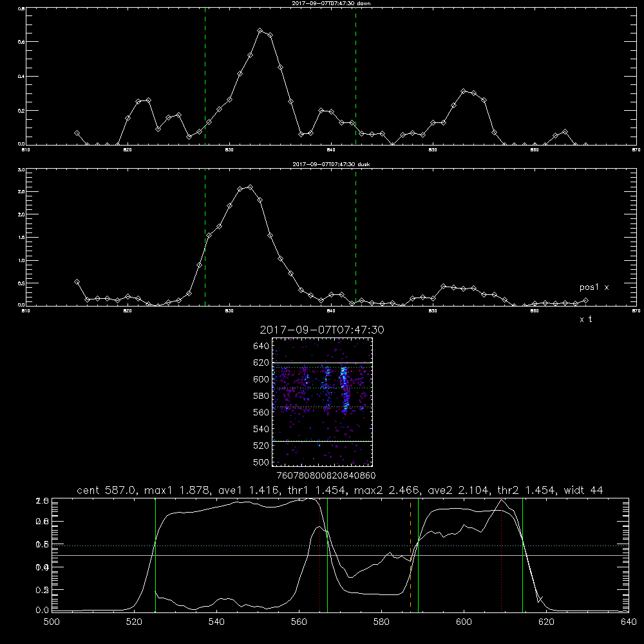Click the '760780800820840860' x-axis label string

coord(326,476)
